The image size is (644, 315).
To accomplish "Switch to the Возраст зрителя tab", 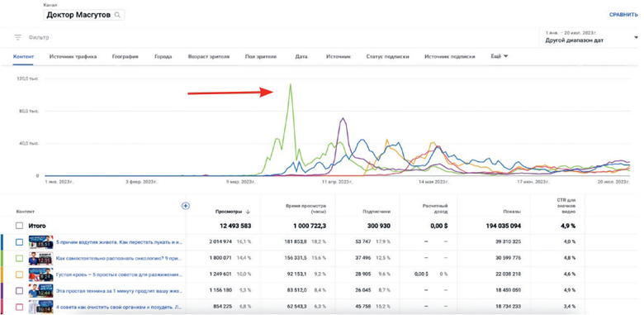I will pos(209,57).
